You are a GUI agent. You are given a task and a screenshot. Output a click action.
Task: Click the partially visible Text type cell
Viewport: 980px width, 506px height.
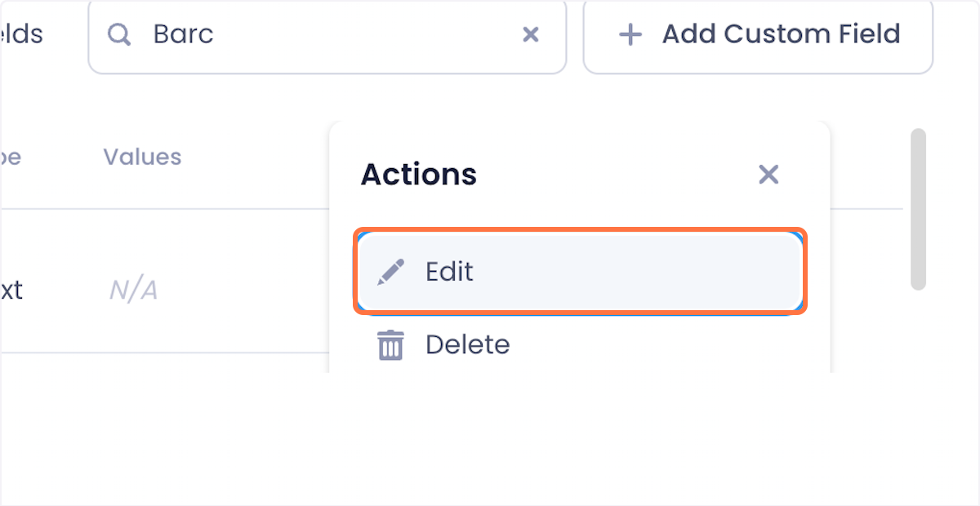(x=11, y=291)
